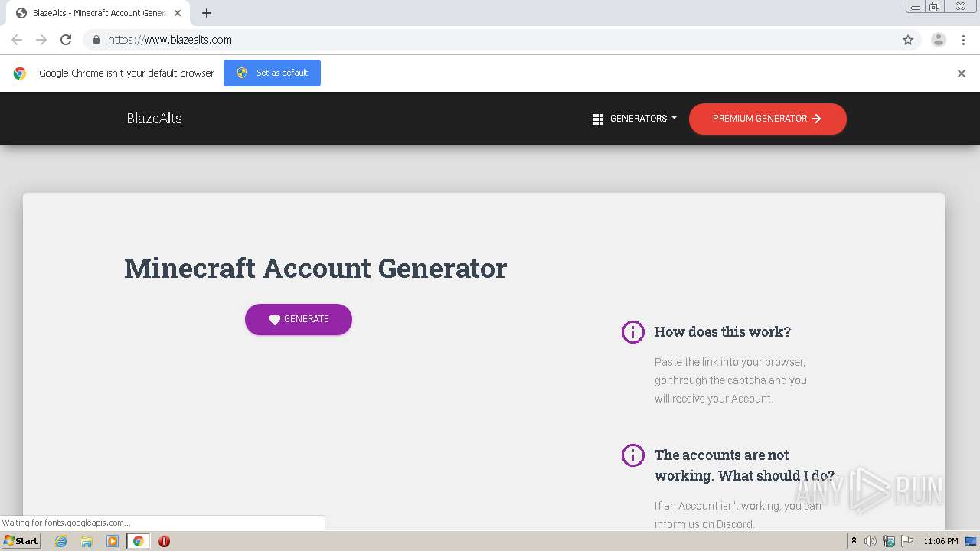
Task: Click the taskbar clock showing 11:06 PM
Action: [941, 541]
